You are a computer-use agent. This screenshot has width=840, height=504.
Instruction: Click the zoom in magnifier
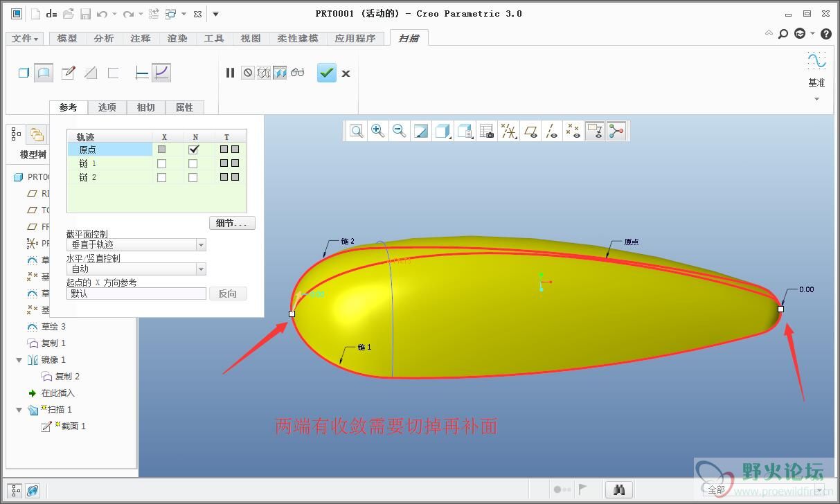click(377, 131)
